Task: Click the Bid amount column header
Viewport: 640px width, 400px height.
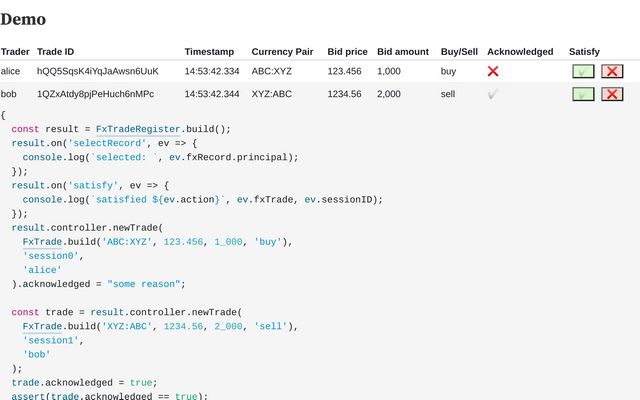Action: click(403, 52)
